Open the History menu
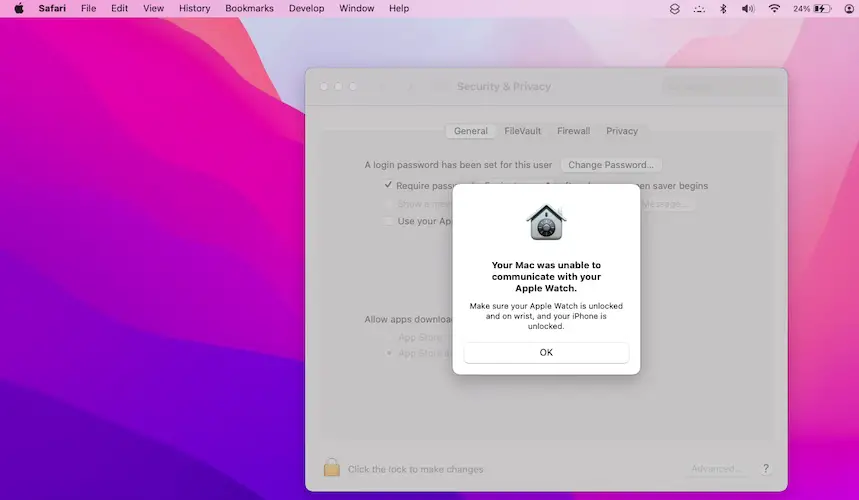 pos(194,8)
